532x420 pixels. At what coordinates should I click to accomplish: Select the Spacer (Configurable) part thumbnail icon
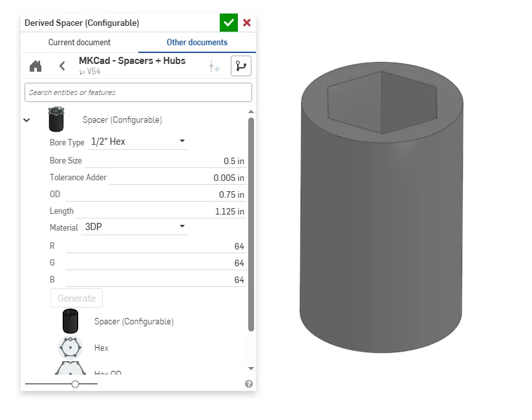click(70, 320)
